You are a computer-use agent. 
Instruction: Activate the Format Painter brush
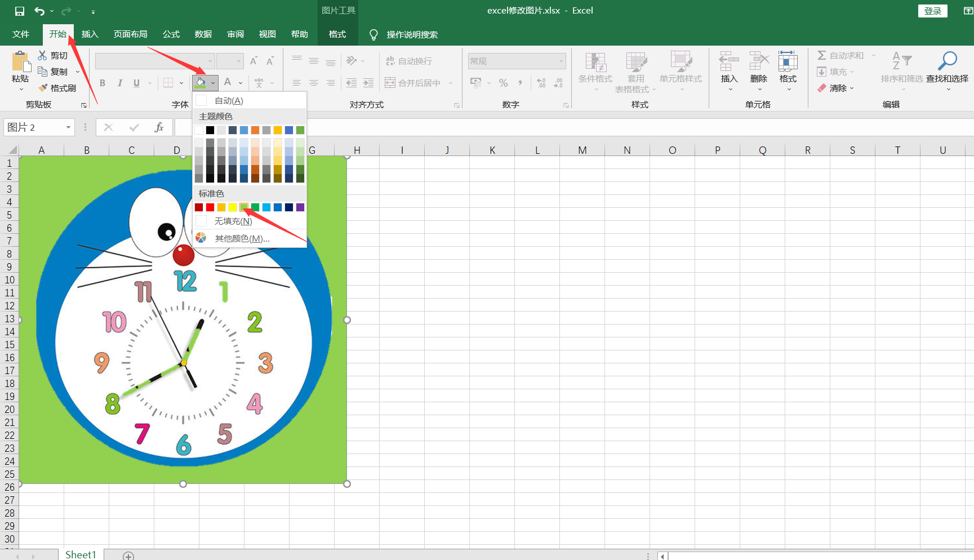pyautogui.click(x=43, y=88)
